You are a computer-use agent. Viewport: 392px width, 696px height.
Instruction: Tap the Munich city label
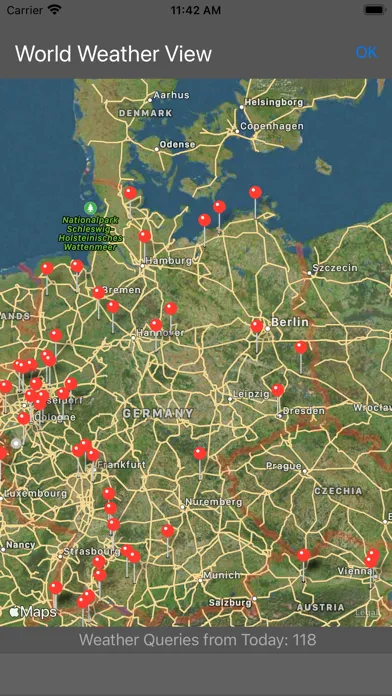tap(222, 575)
